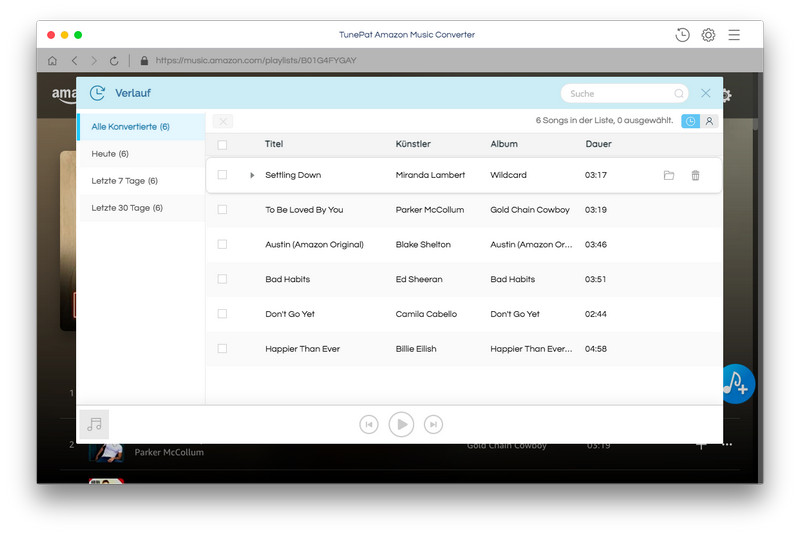Screen dimensions: 800x536
Task: Click the Amazon Music settings gear behind dialog
Action: [727, 95]
